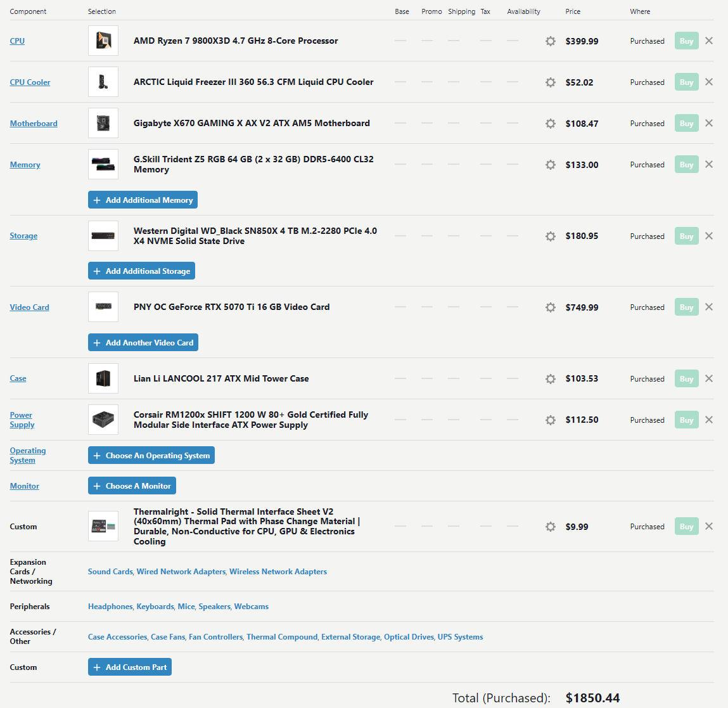Click the PNY video card thumbnail image
Screen dimensions: 728x708
pos(103,307)
